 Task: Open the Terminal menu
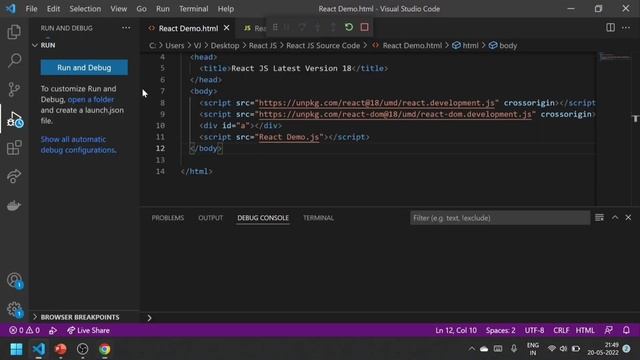(x=193, y=9)
